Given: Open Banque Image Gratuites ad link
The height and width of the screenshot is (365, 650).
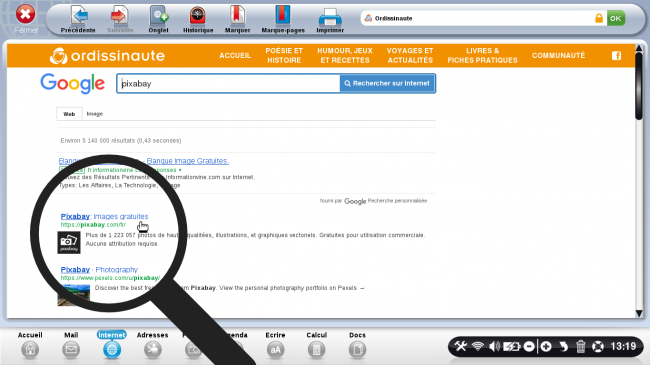Looking at the screenshot, I should (x=187, y=161).
